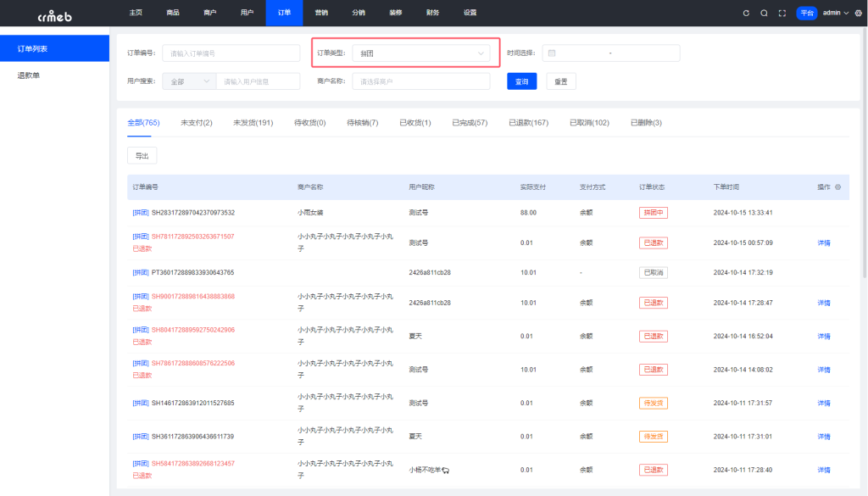
Task: Click the 实际支付 column header
Action: pyautogui.click(x=532, y=187)
